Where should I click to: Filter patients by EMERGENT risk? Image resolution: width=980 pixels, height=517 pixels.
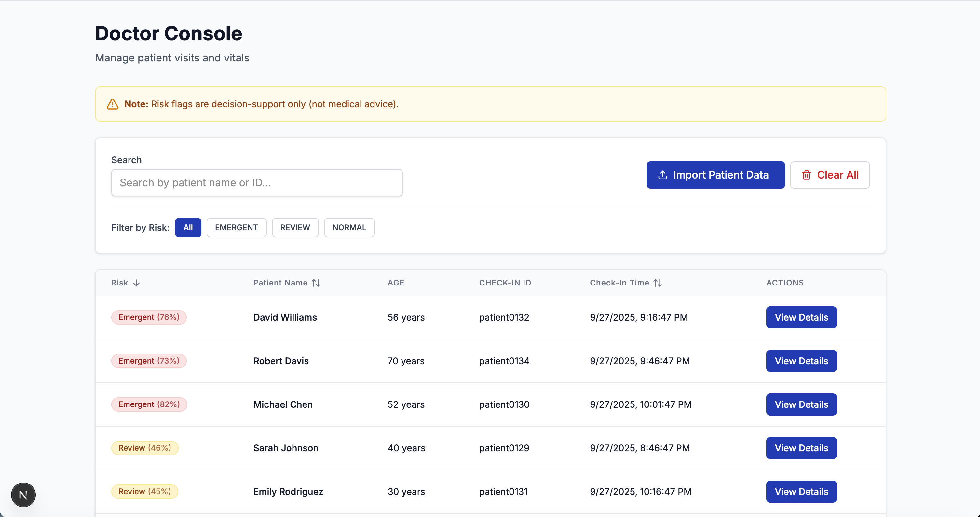(236, 227)
